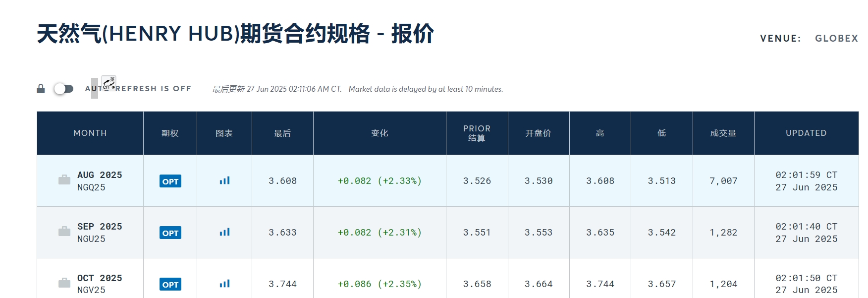Click the last-updated 27 Jun 2025 02:11:06 text
Screen dimensions: 868x298
tap(277, 89)
